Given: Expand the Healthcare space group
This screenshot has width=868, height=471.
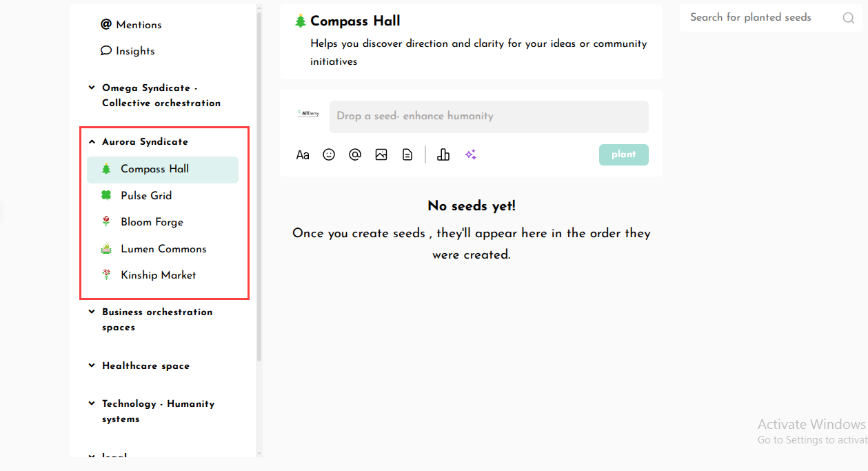Looking at the screenshot, I should (x=92, y=366).
